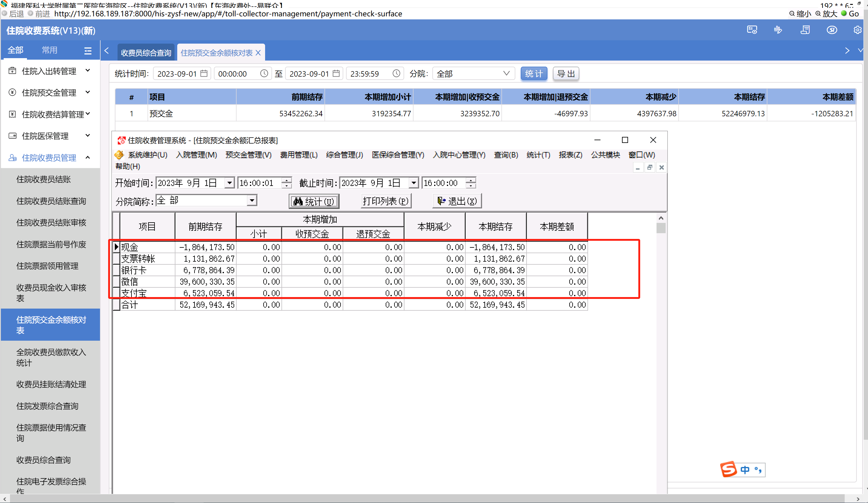Open the 预交金管理(V) menu
Viewport: 868px width, 503px height.
tap(248, 155)
